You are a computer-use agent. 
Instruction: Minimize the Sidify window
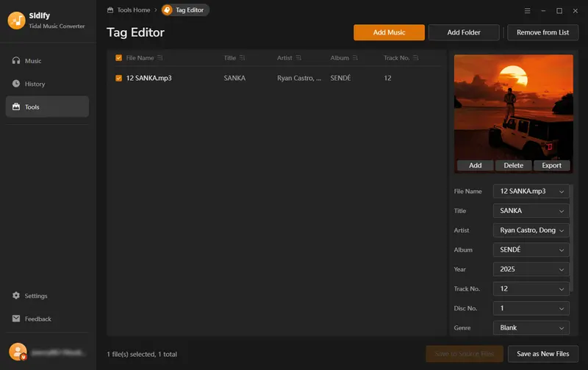pos(543,11)
